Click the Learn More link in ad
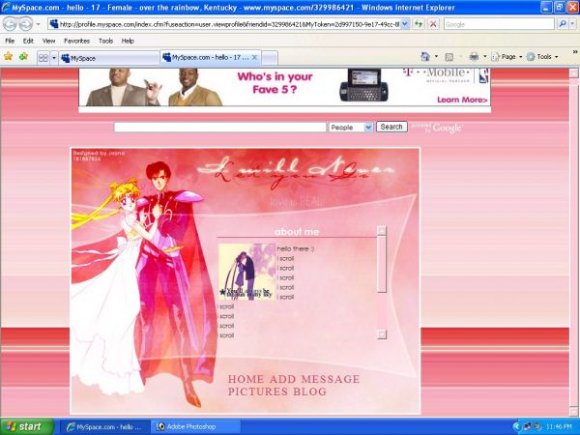Image resolution: width=580 pixels, height=435 pixels. [462, 100]
